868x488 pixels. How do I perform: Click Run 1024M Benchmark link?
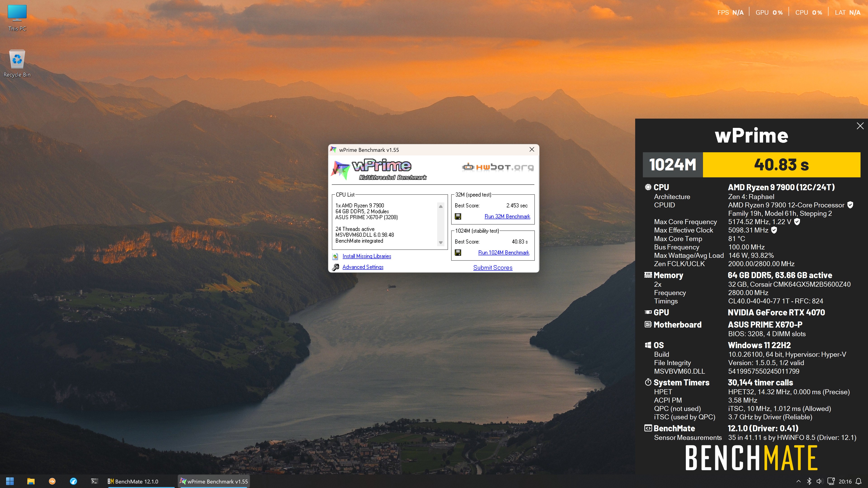(504, 252)
